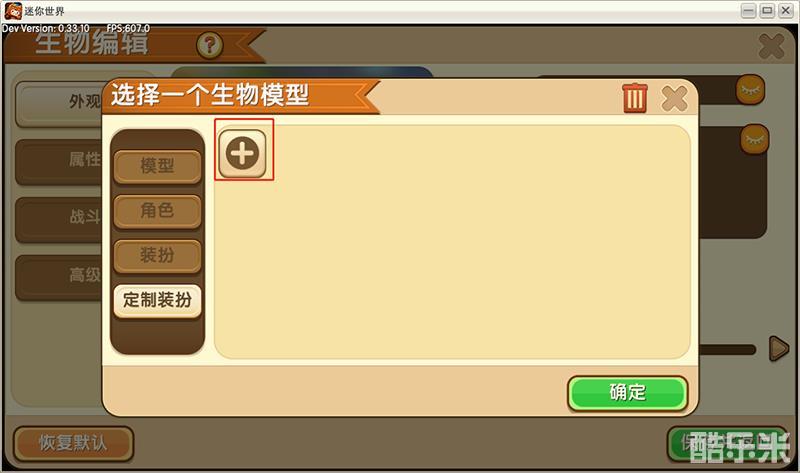Select the 装扮 tab
The image size is (800, 473).
(157, 255)
